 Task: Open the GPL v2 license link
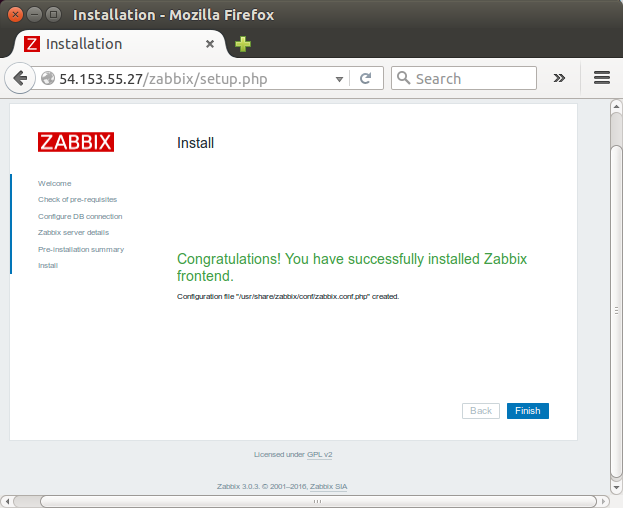click(x=319, y=454)
